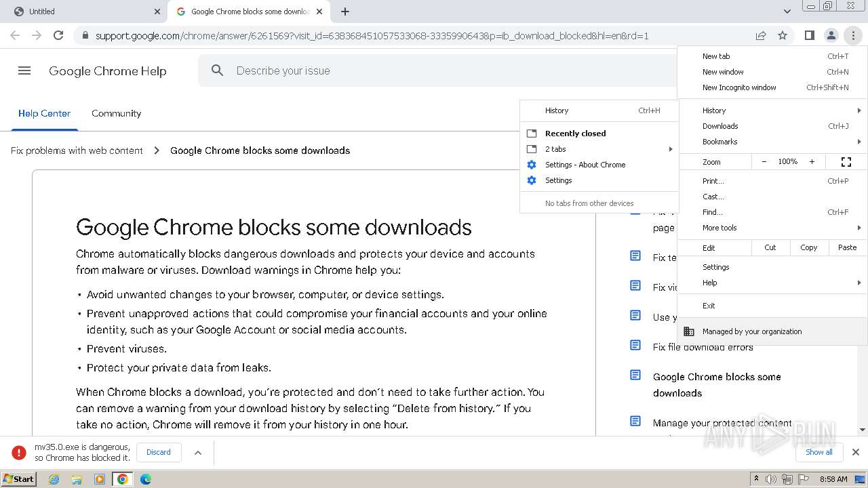This screenshot has height=488, width=868.
Task: Close the downloads bar
Action: point(856,452)
